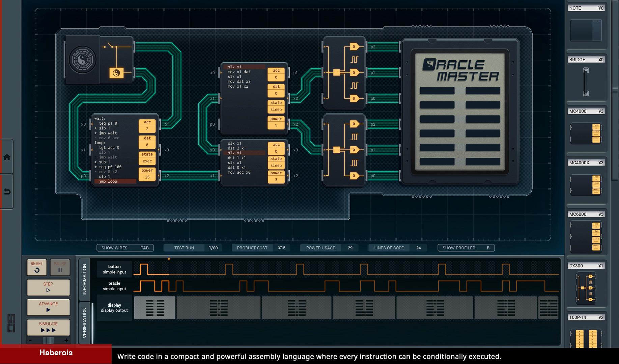Click the first display output thumbnail
Viewport: 619px width, 364px height.
pos(155,308)
